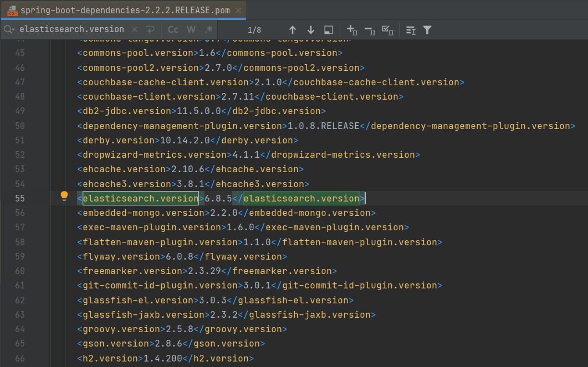Click exec-maven-plugin.version value 1.6.0
The image size is (588, 367).
pos(241,228)
